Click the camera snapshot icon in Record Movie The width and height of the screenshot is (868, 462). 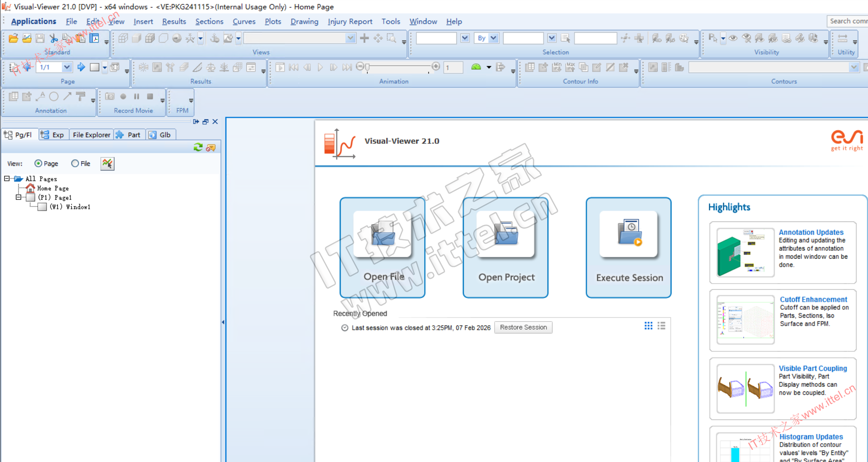(110, 97)
